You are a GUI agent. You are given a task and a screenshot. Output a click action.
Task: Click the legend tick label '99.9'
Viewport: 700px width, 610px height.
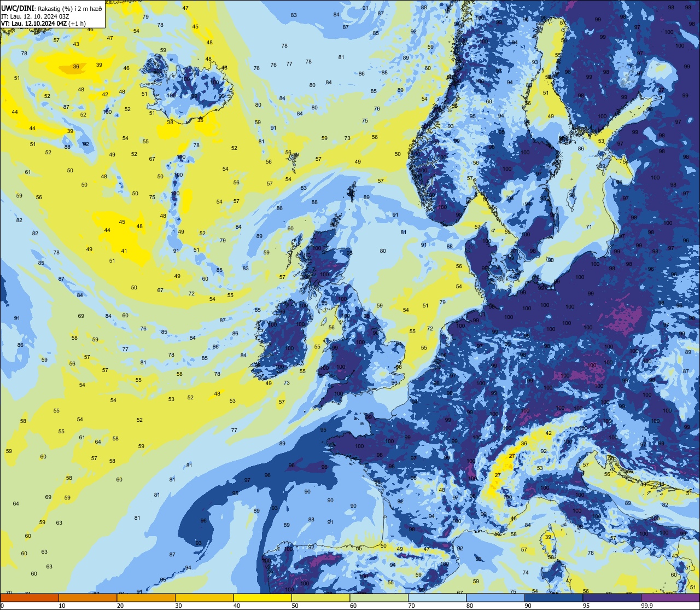coord(647,605)
